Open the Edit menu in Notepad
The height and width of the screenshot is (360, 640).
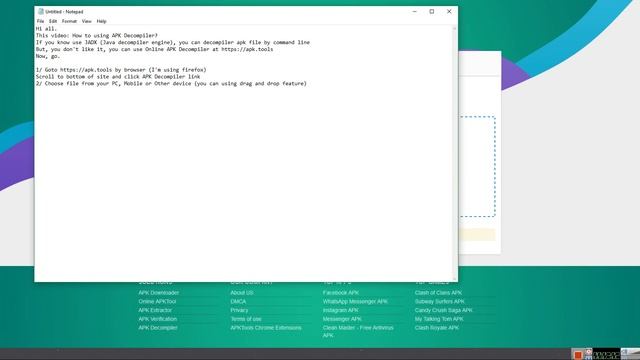point(53,21)
